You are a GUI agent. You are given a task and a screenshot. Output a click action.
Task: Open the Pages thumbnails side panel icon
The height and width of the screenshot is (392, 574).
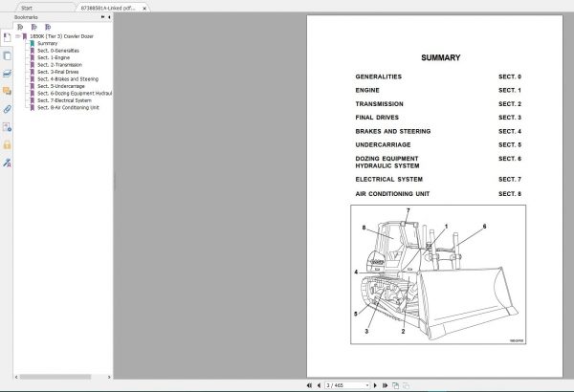pyautogui.click(x=7, y=55)
